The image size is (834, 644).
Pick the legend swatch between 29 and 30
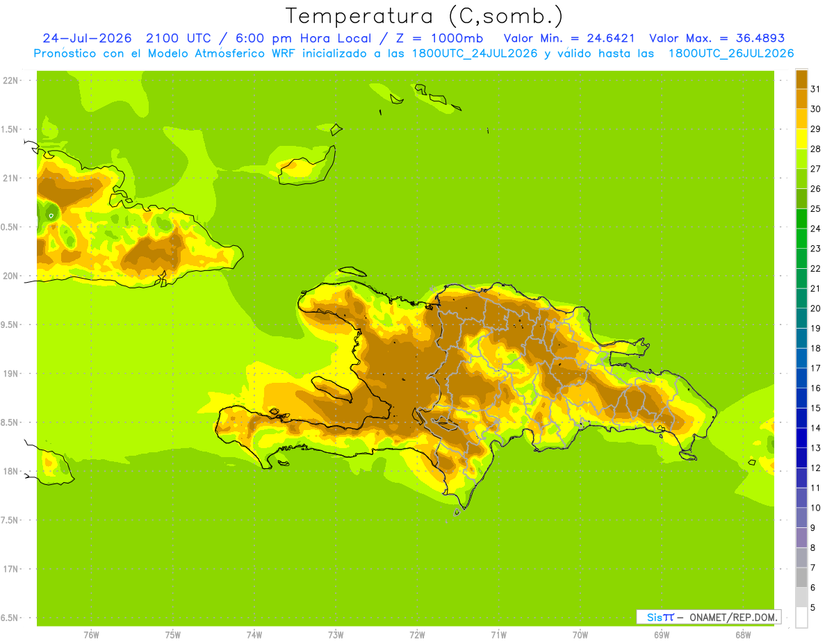point(801,119)
